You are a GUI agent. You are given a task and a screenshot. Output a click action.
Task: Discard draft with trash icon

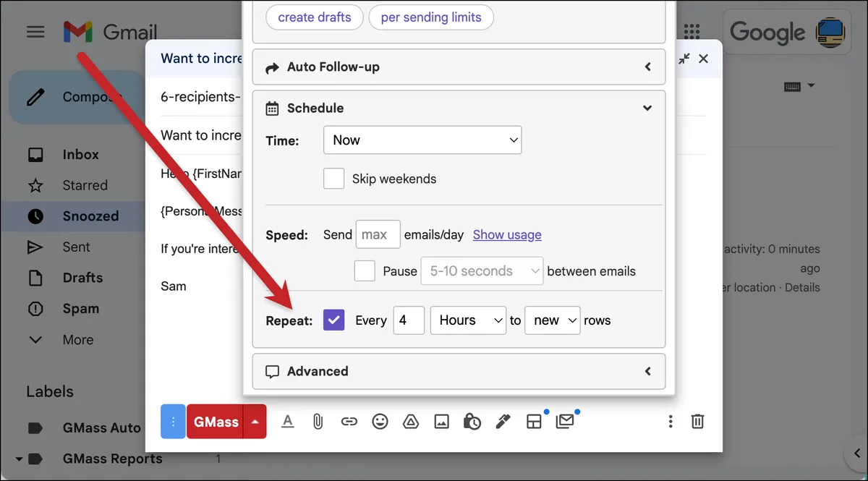[x=697, y=422]
